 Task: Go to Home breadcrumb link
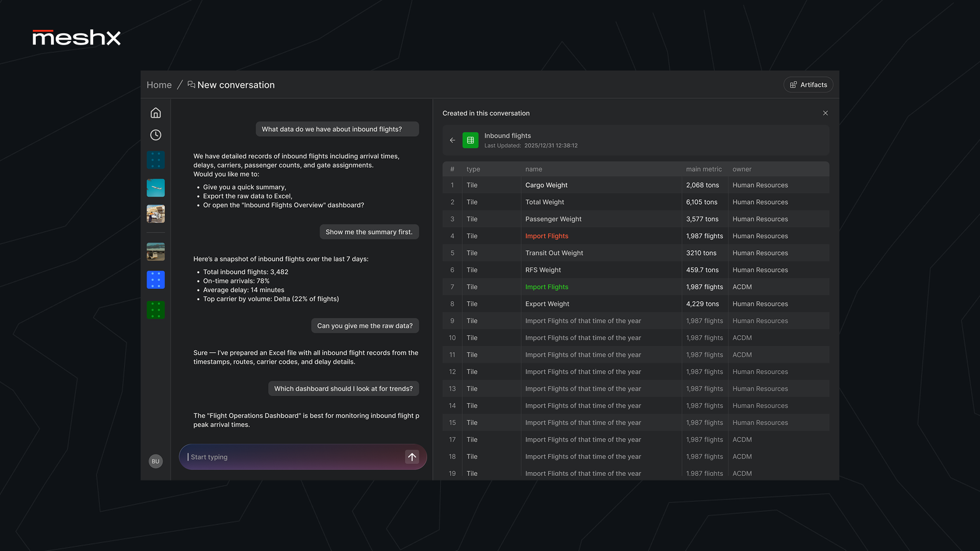[x=159, y=85]
